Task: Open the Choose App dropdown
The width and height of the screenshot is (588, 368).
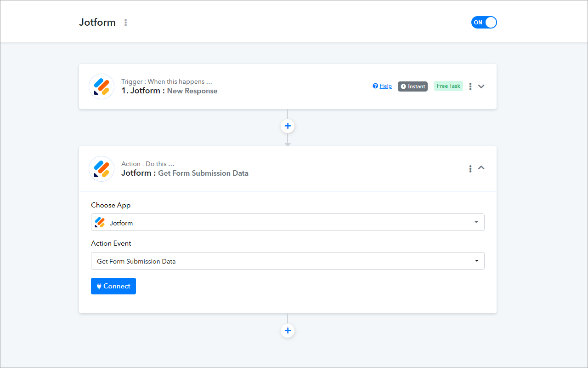Action: point(476,222)
